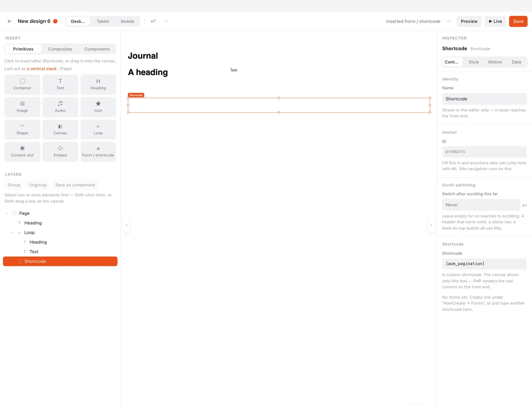Insert a Content slot primitive

[x=22, y=152]
